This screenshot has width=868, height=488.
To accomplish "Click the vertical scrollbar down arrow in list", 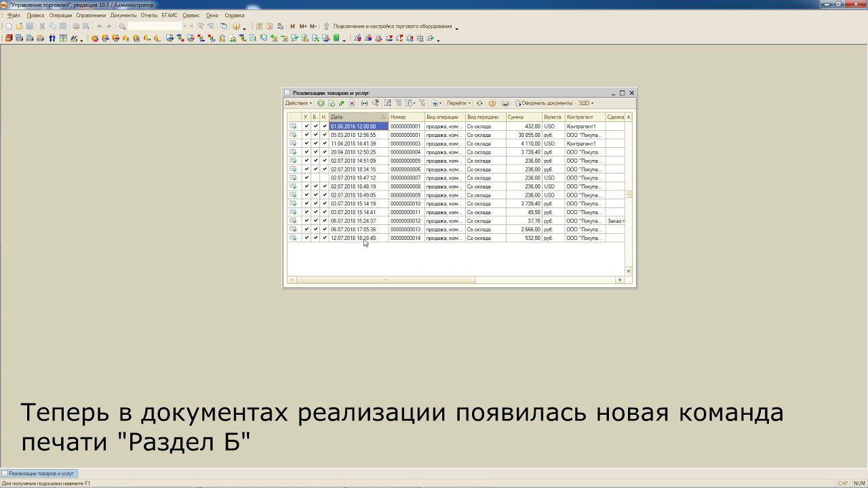I will pyautogui.click(x=629, y=271).
